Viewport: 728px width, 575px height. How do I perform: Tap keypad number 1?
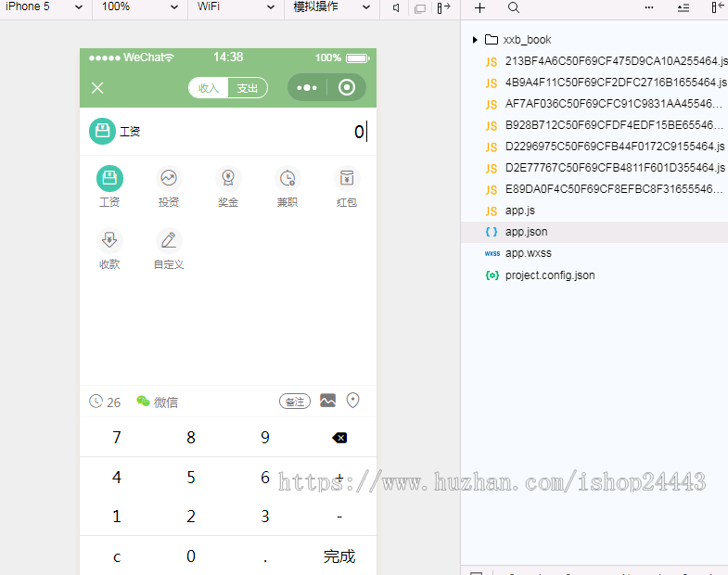coord(117,516)
